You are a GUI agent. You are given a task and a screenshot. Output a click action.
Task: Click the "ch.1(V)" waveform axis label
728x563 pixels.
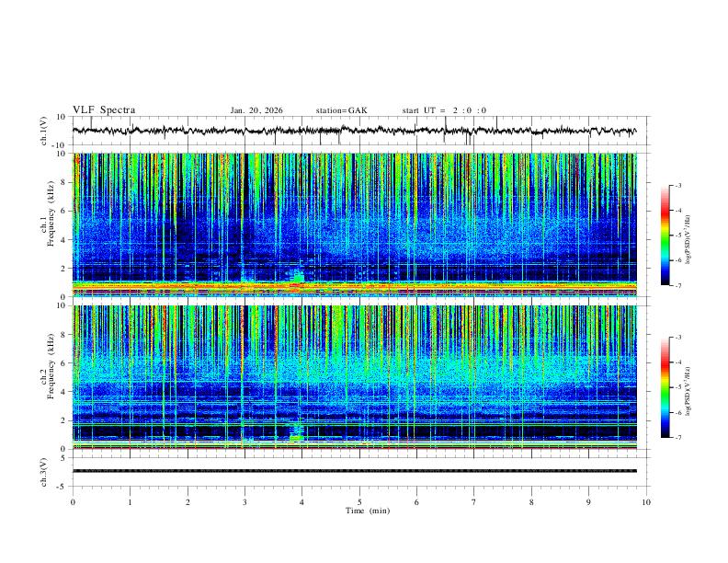pyautogui.click(x=44, y=131)
